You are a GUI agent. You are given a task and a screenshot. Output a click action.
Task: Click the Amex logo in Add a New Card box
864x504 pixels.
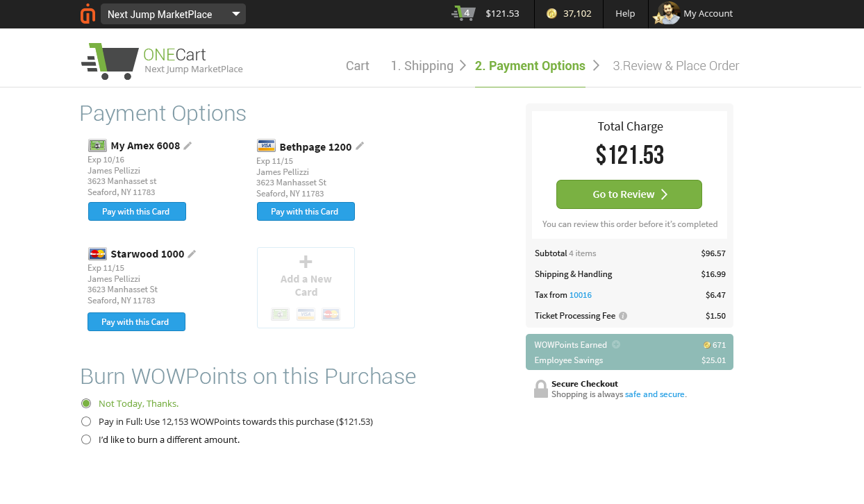(x=281, y=314)
